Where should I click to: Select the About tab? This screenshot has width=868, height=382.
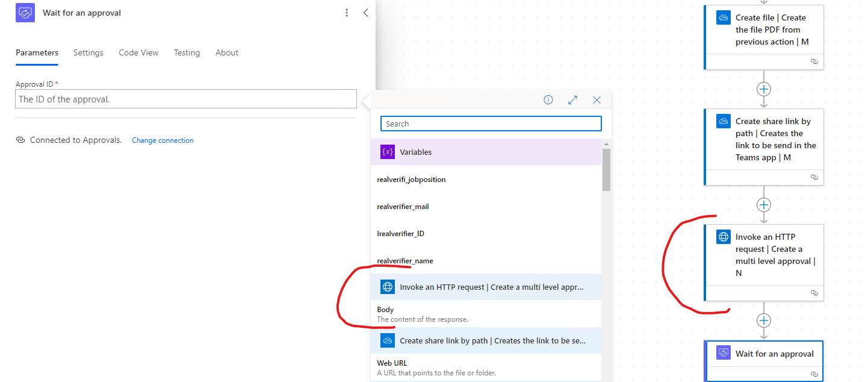click(x=227, y=52)
